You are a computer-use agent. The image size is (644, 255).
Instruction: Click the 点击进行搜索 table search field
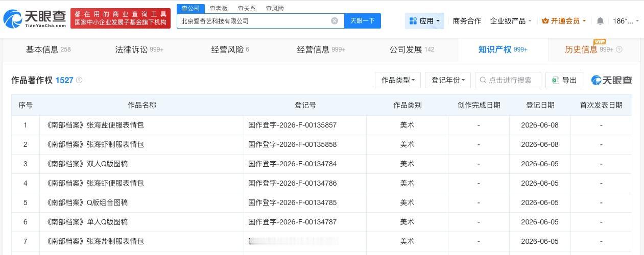pos(508,80)
